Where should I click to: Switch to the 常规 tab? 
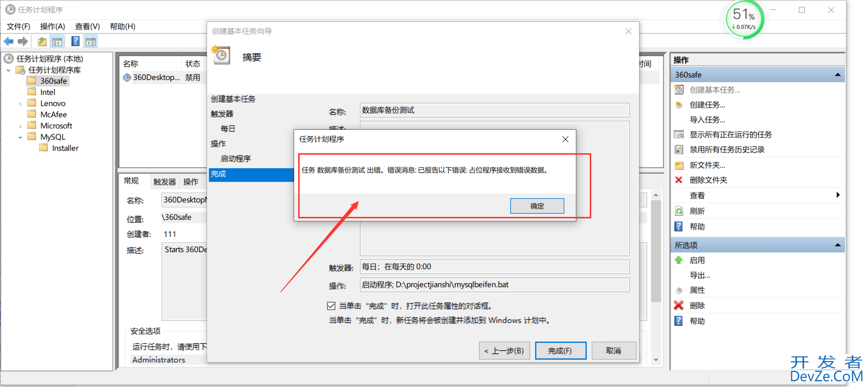[131, 181]
